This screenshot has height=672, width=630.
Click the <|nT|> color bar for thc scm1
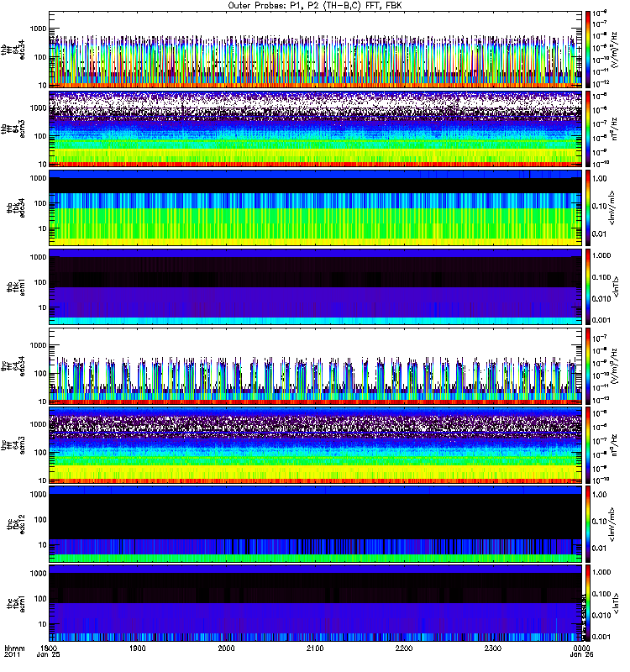coord(588,603)
